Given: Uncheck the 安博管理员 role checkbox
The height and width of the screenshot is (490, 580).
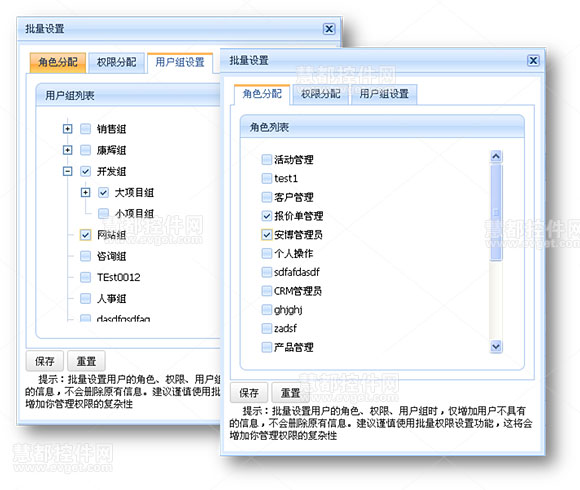Looking at the screenshot, I should [x=267, y=234].
